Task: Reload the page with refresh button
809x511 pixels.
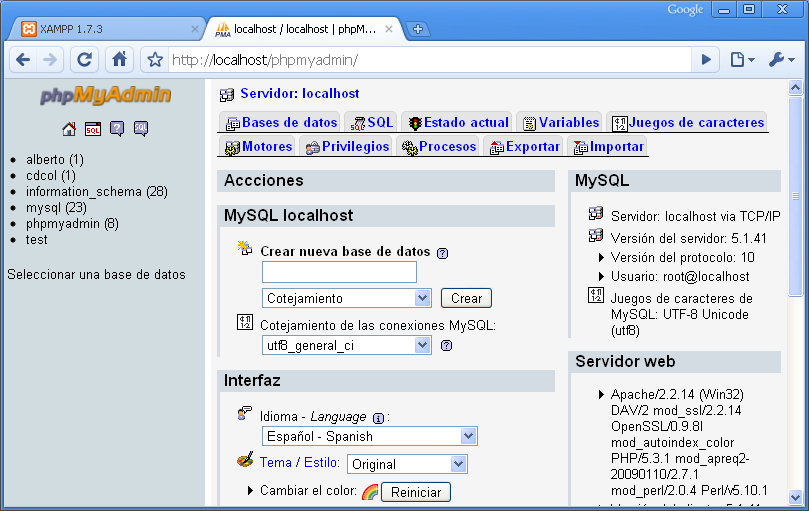Action: [84, 60]
